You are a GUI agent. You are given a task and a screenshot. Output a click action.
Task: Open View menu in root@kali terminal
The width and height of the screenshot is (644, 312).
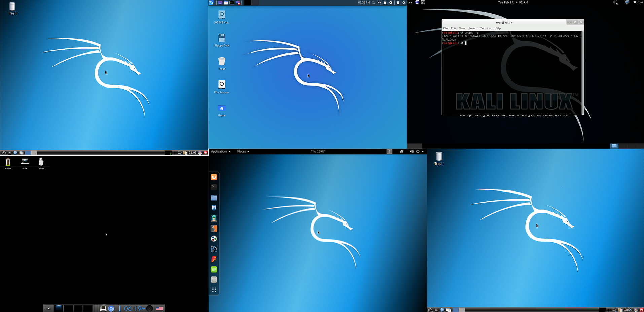462,28
